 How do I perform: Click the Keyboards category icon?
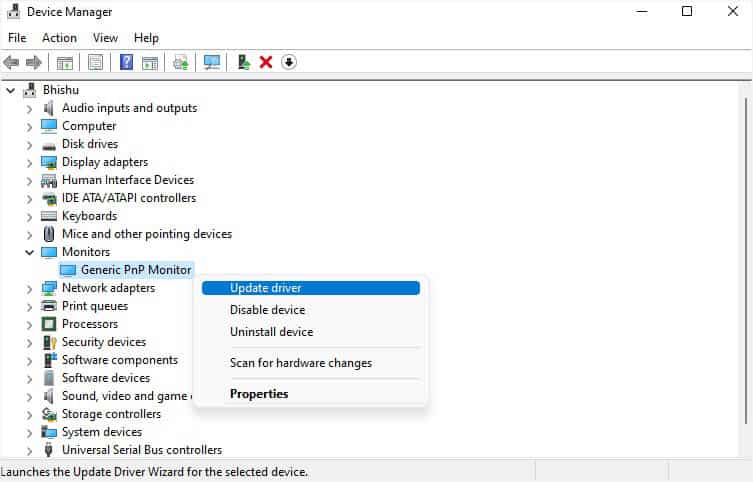click(49, 216)
